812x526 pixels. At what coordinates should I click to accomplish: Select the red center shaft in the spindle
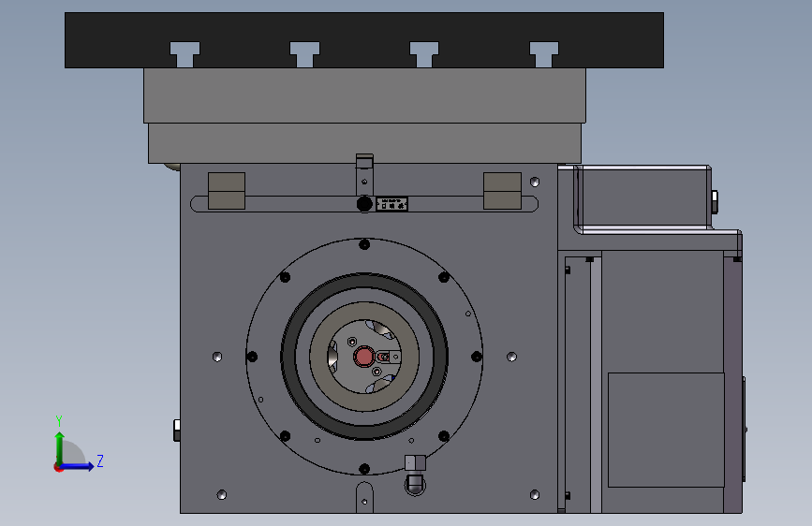pyautogui.click(x=364, y=357)
